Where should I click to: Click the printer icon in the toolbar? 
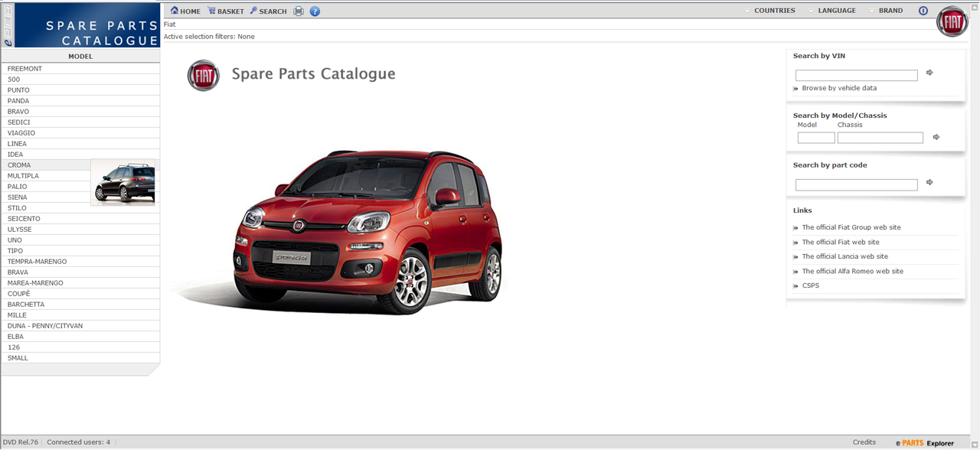click(x=299, y=11)
